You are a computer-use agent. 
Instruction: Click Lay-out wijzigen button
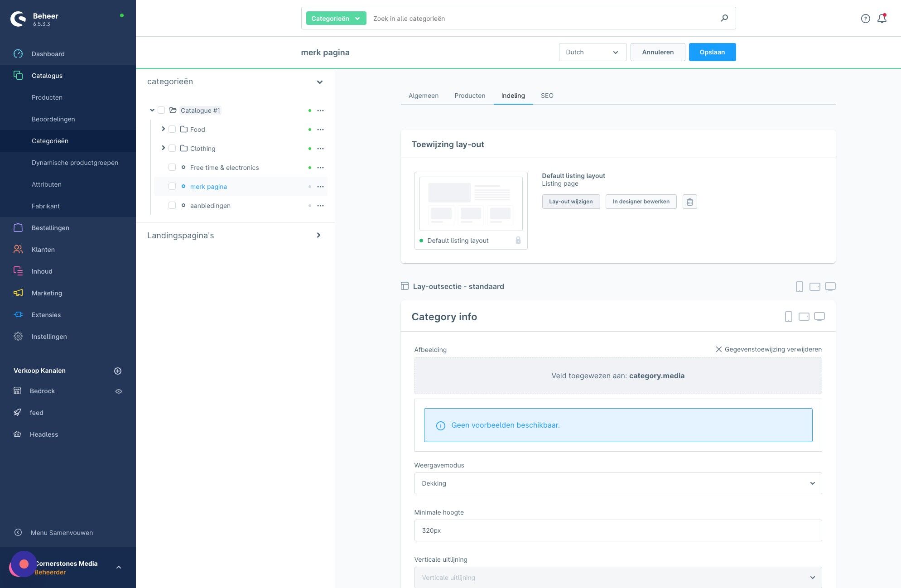(571, 202)
